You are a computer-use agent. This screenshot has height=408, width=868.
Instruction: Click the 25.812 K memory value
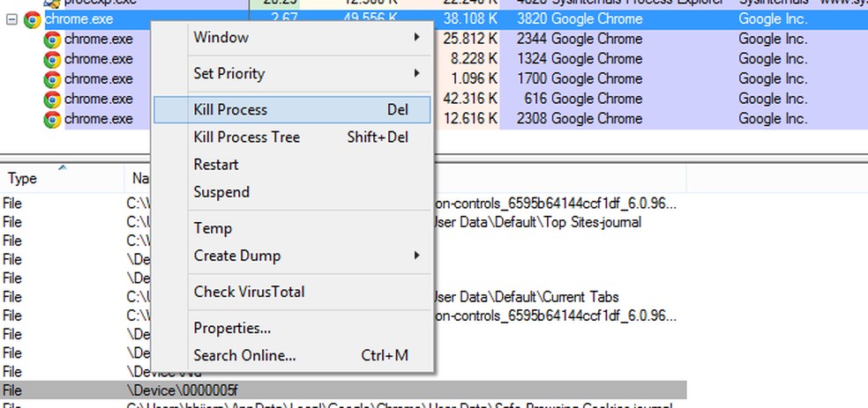(470, 40)
